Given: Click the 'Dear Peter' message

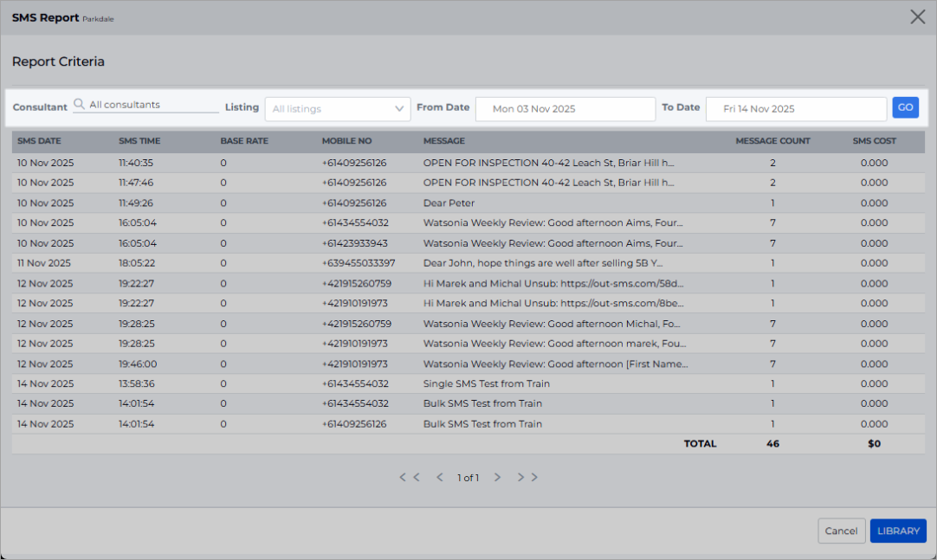Looking at the screenshot, I should point(449,203).
